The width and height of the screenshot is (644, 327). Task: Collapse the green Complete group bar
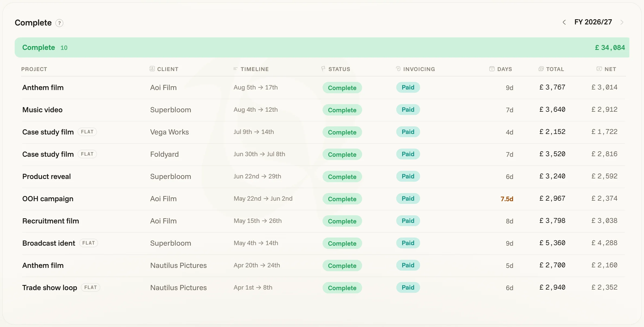tap(322, 47)
